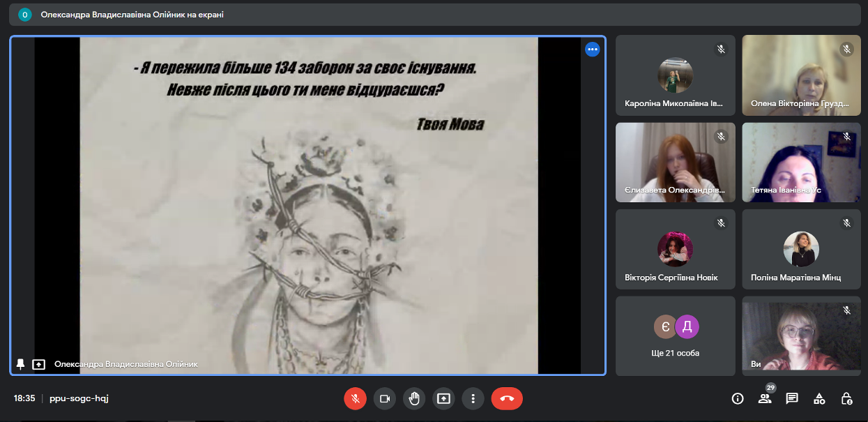Click the present screen icon

click(x=443, y=398)
